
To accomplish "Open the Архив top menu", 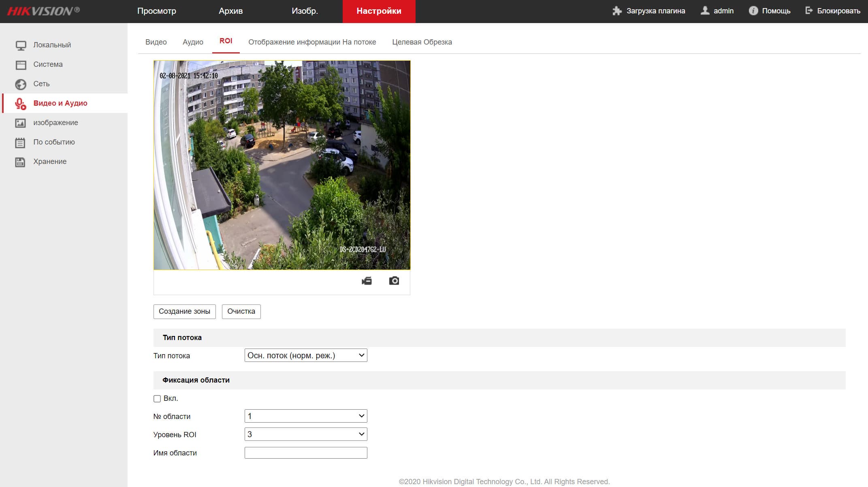I will [230, 11].
